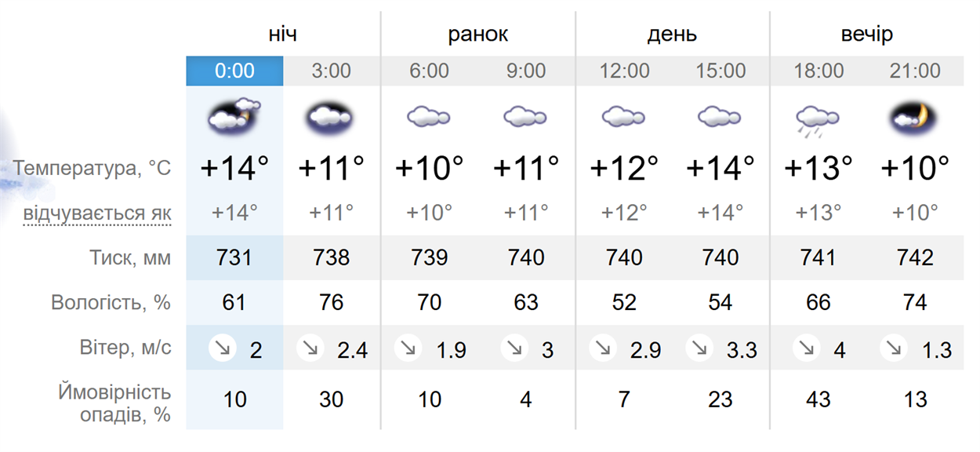Click the 'ранок' section heading
The height and width of the screenshot is (452, 980).
[x=478, y=35]
